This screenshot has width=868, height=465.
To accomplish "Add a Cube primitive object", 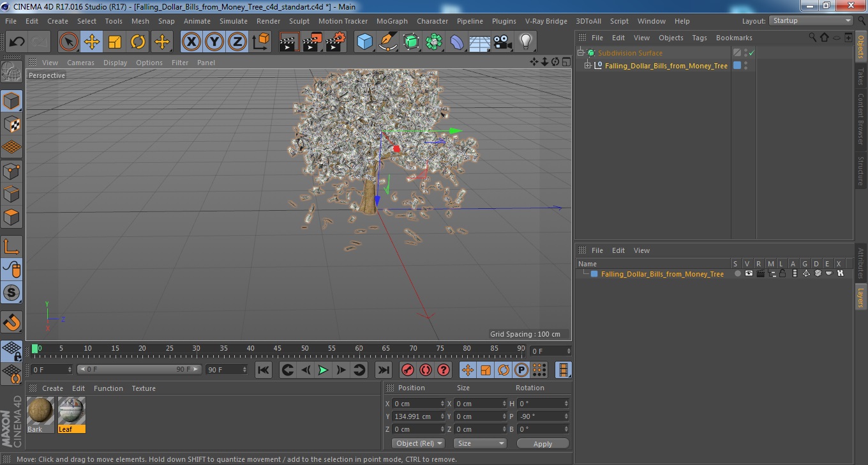I will 364,42.
